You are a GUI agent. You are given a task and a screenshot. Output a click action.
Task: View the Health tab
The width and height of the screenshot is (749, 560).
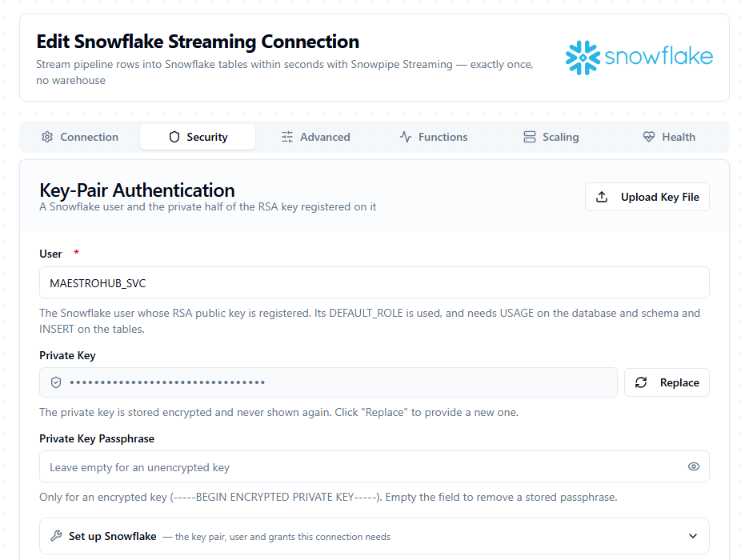coord(669,137)
